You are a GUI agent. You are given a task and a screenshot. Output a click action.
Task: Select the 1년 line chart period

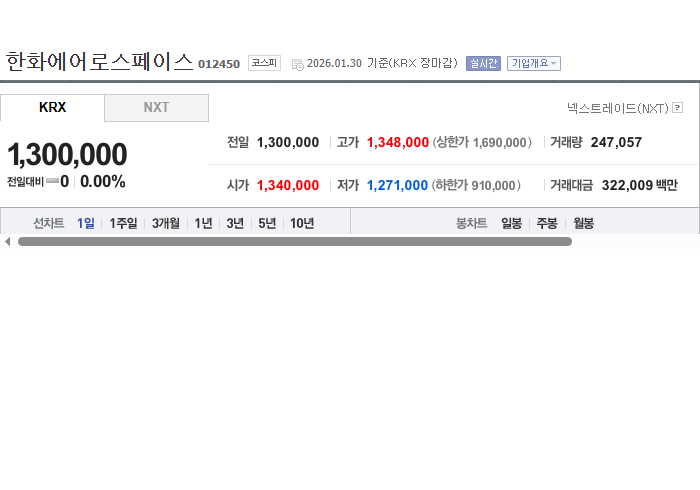(x=203, y=223)
